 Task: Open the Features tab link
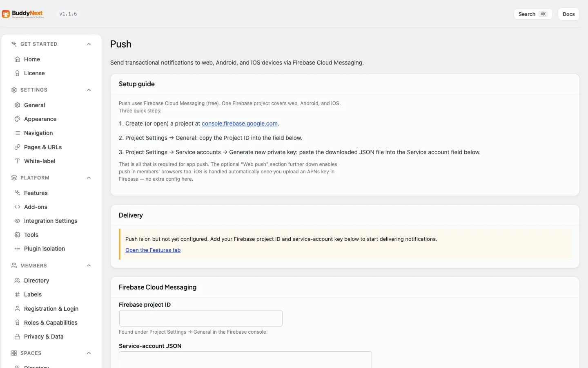tap(153, 250)
